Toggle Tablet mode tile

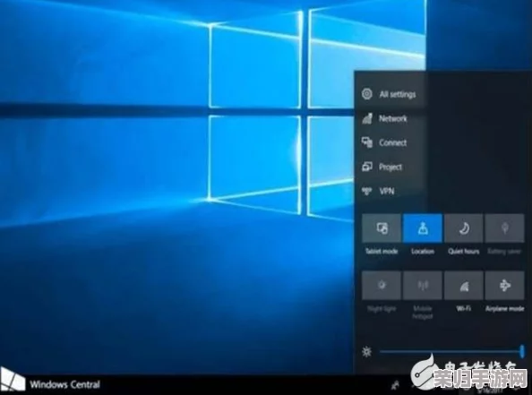382,228
